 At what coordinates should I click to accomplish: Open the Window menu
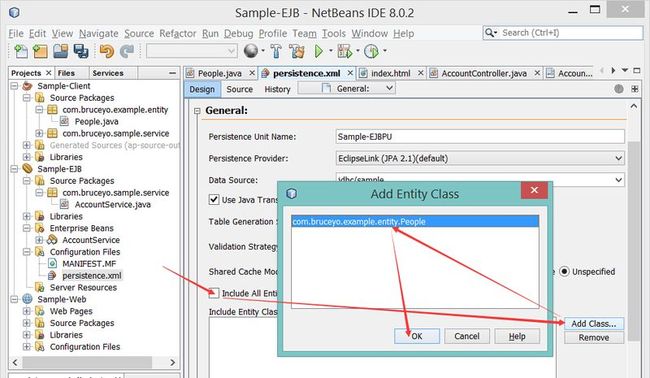369,34
